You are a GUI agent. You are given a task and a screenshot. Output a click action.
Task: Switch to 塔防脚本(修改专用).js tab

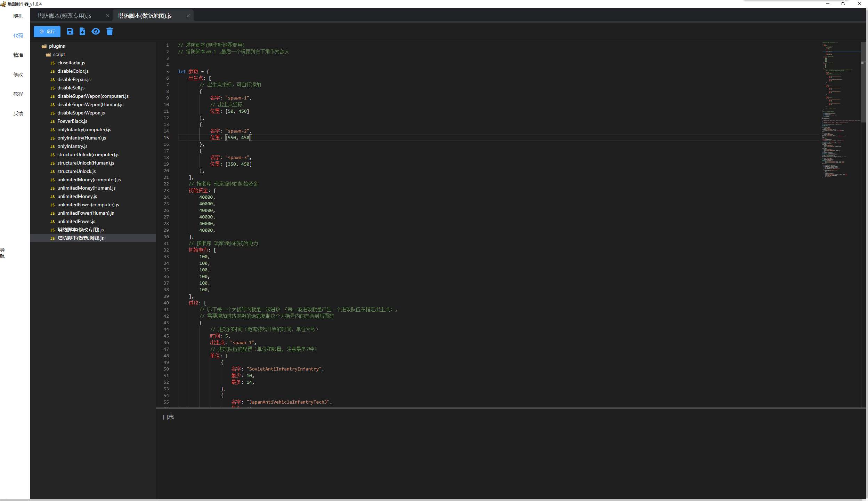click(65, 16)
